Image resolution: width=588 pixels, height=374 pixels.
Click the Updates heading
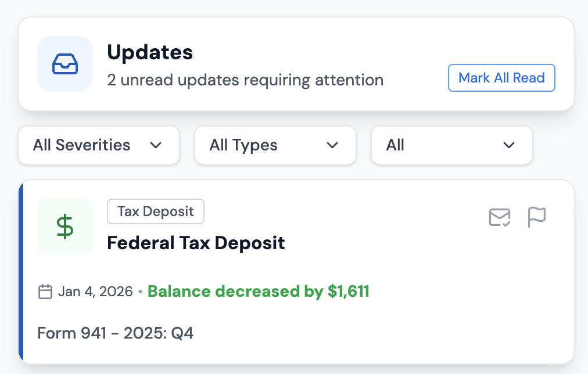coord(149,52)
